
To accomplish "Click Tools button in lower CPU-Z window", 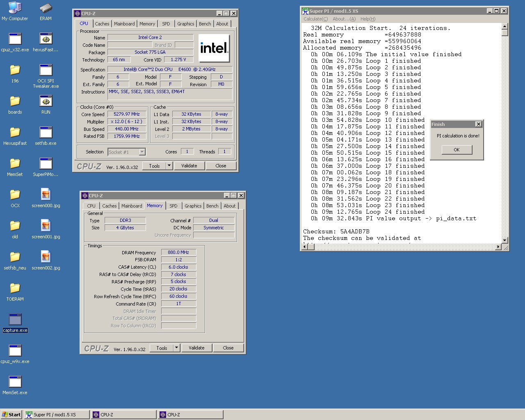I will coord(162,348).
